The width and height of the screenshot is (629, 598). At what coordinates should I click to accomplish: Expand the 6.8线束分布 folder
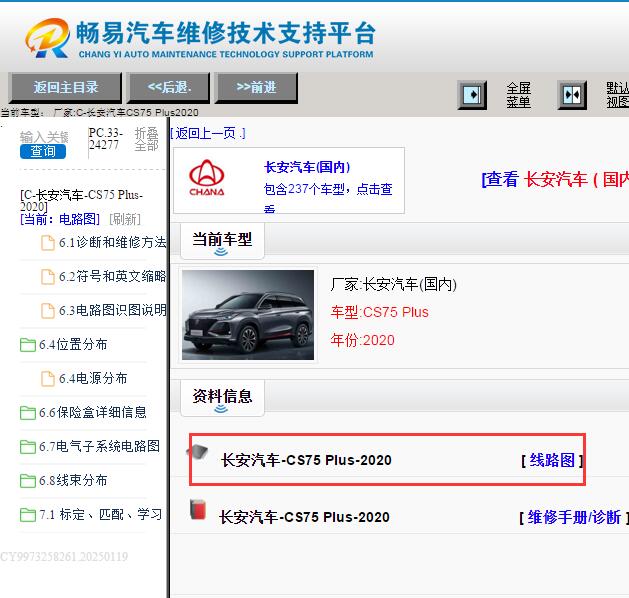[73, 480]
